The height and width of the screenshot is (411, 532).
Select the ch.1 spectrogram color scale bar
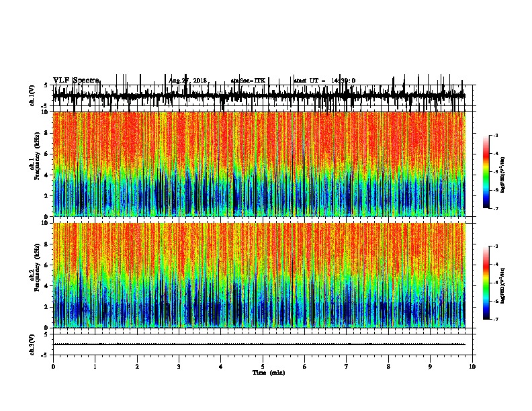tap(486, 172)
